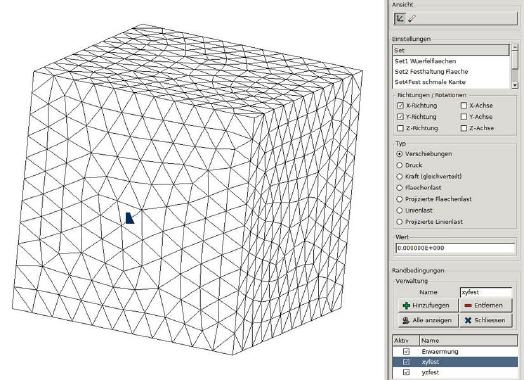Click the pencil icon under Ansicht
Image resolution: width=524 pixels, height=380 pixels.
(412, 19)
